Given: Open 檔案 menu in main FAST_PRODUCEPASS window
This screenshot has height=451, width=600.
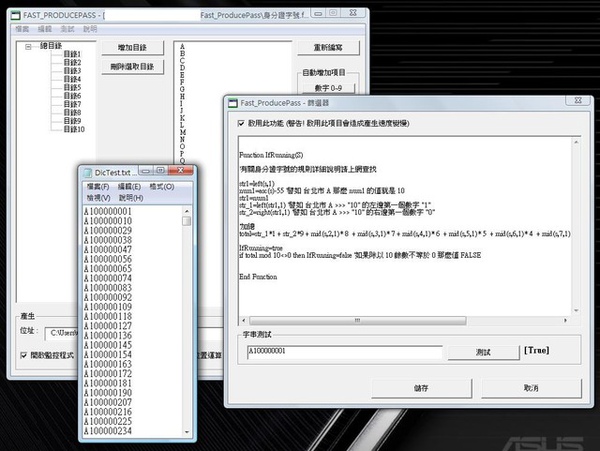Looking at the screenshot, I should 22,29.
